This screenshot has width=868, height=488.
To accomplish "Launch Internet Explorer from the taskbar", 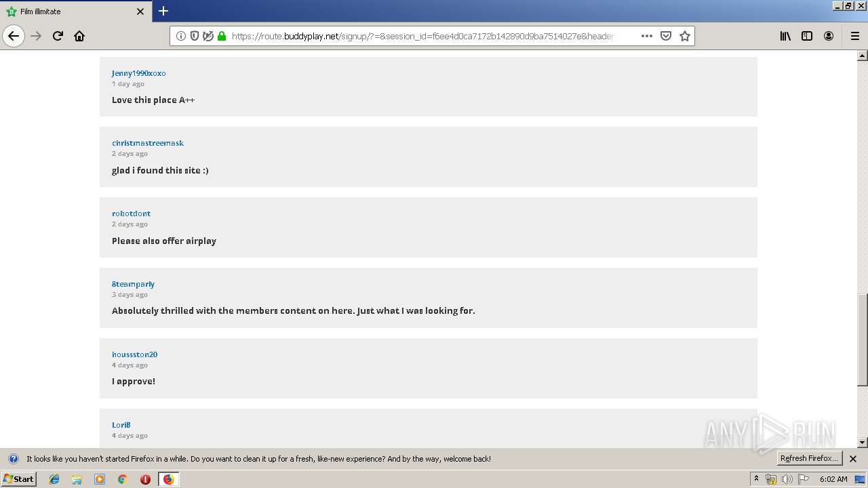I will click(54, 479).
